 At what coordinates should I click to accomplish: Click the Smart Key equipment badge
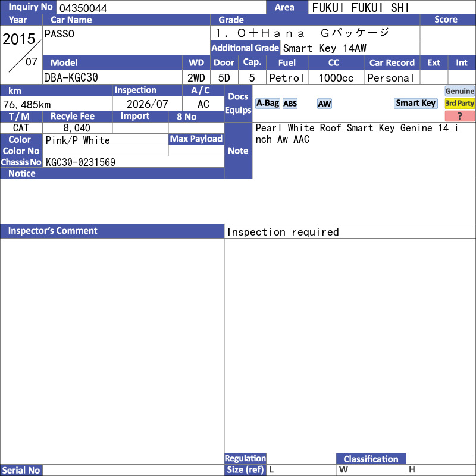[415, 103]
